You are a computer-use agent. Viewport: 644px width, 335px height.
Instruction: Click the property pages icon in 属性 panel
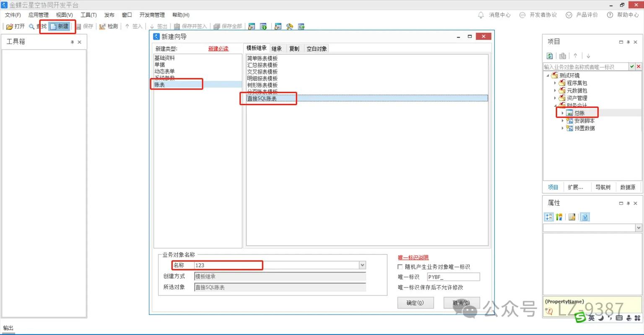pyautogui.click(x=572, y=217)
